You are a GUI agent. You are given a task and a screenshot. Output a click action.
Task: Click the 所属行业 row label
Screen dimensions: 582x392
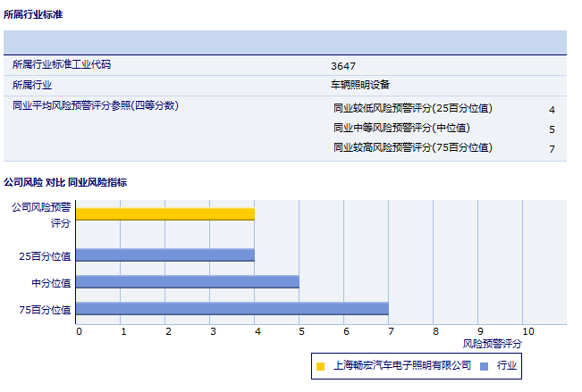(32, 85)
